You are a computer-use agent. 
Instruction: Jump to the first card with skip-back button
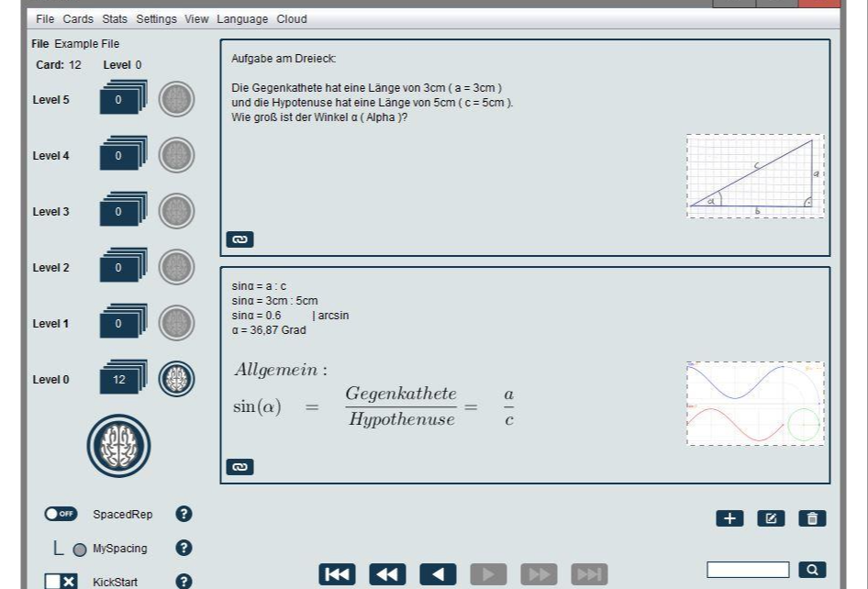(x=337, y=573)
